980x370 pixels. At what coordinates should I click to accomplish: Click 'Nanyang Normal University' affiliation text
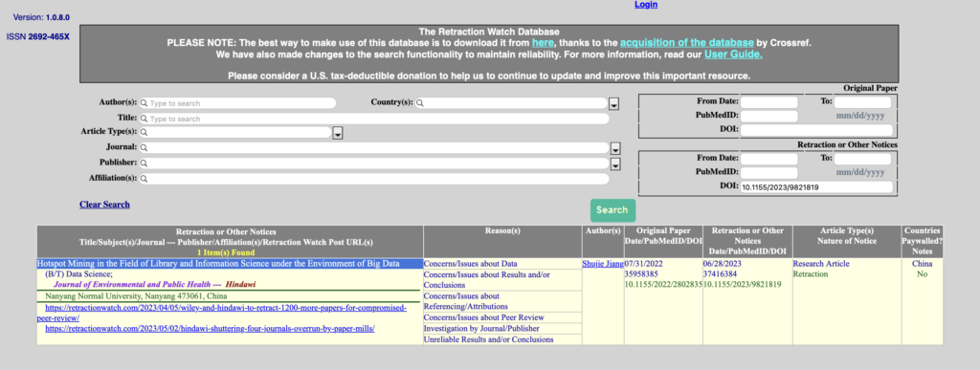click(136, 296)
